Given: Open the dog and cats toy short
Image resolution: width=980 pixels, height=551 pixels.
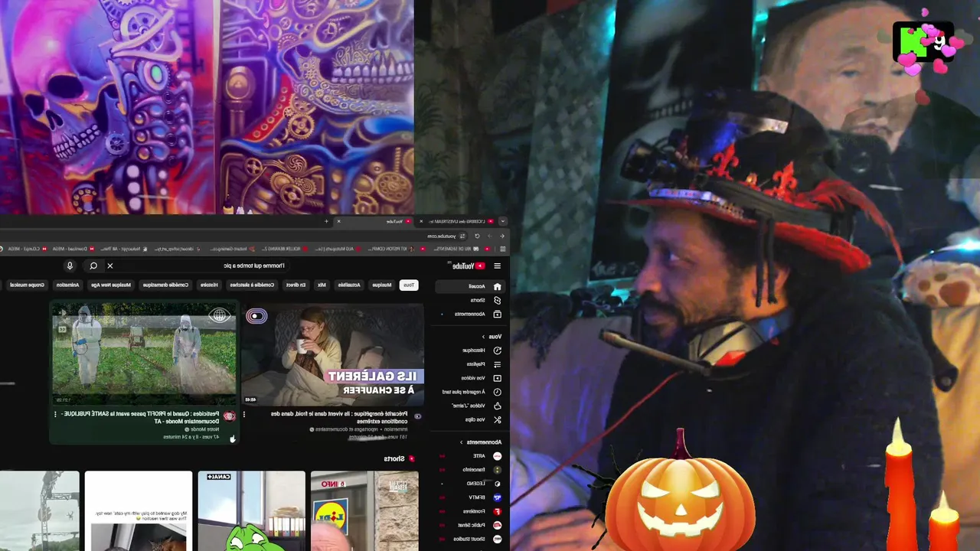Looking at the screenshot, I should pos(139,511).
